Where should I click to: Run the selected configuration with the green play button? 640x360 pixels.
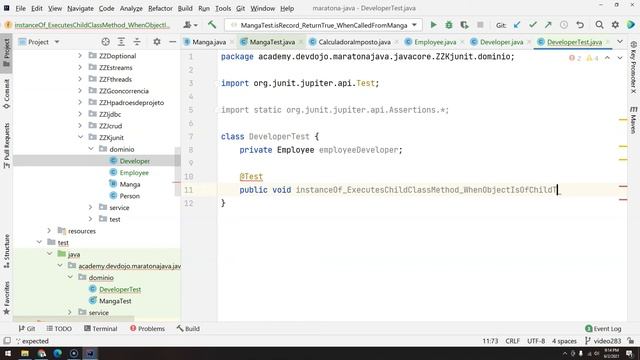[433, 25]
